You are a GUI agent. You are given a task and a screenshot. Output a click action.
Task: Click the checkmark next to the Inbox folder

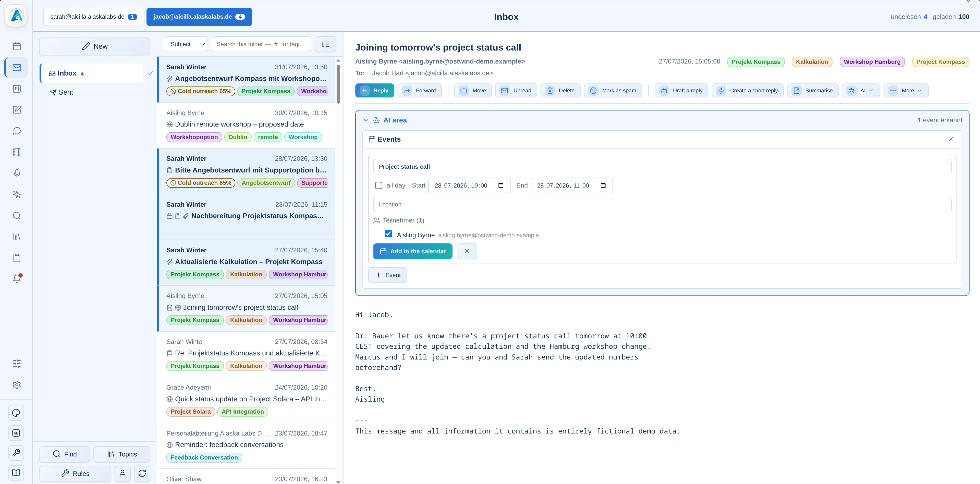(150, 73)
